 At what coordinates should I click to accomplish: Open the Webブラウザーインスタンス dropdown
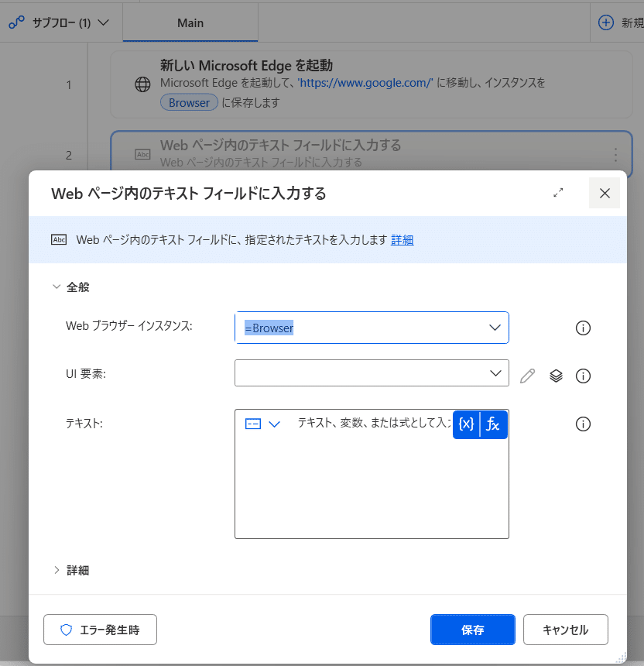[x=495, y=328]
